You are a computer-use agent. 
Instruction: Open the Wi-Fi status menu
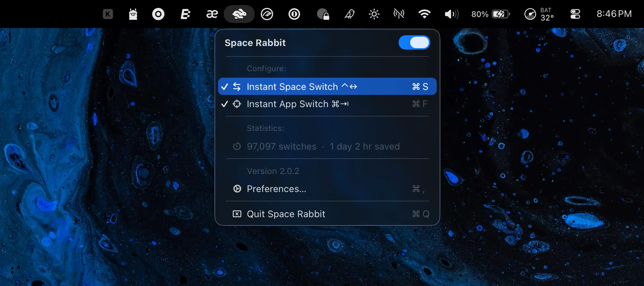click(x=424, y=14)
